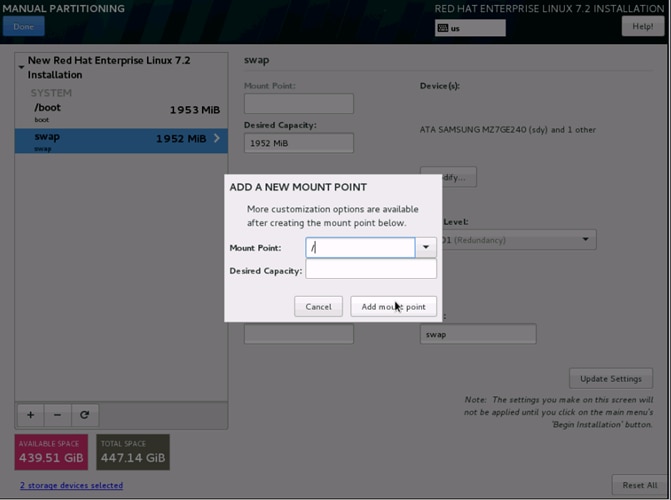Click the Add mount point button
Image resolution: width=671 pixels, height=500 pixels.
pos(393,307)
